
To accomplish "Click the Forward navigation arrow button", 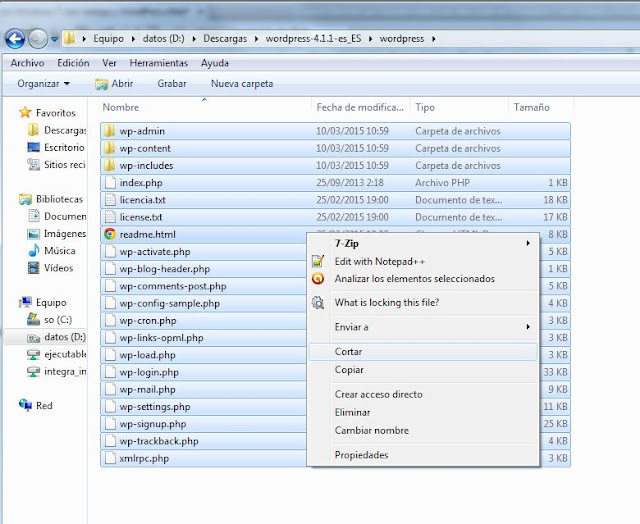I will 38,39.
